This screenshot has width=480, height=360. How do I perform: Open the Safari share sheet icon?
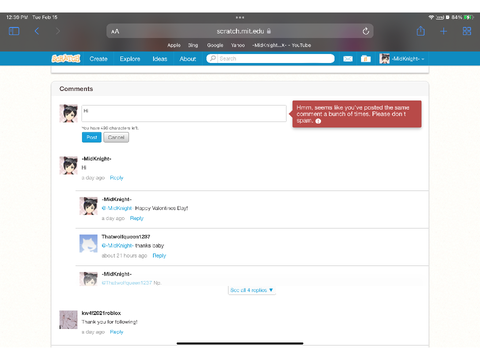421,31
